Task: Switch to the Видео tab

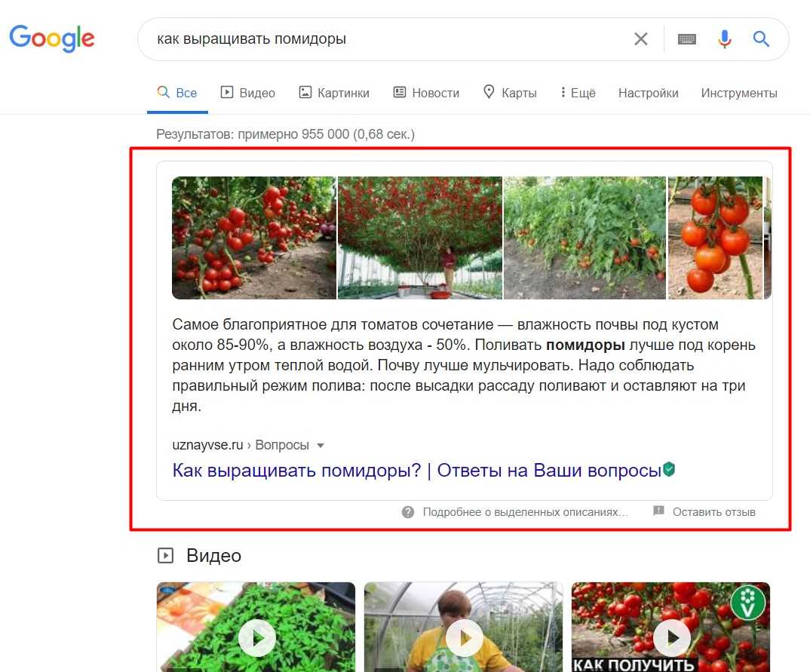Action: pos(247,93)
